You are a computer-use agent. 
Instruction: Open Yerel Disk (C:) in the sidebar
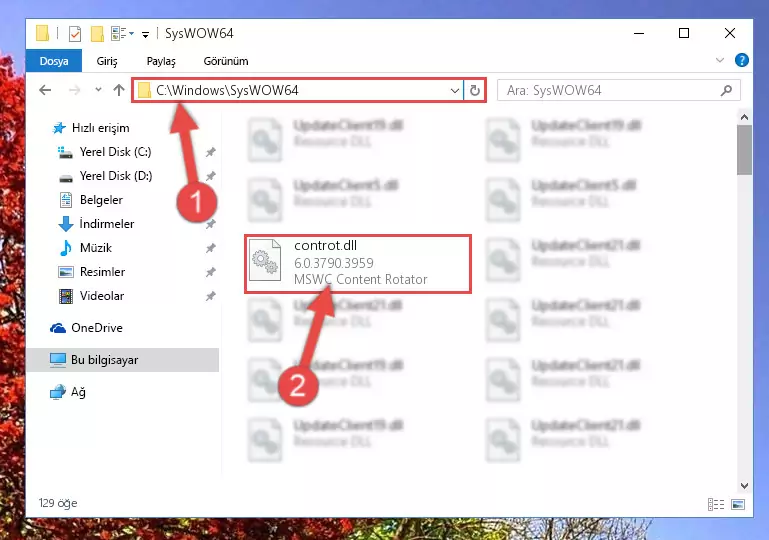click(x=115, y=152)
